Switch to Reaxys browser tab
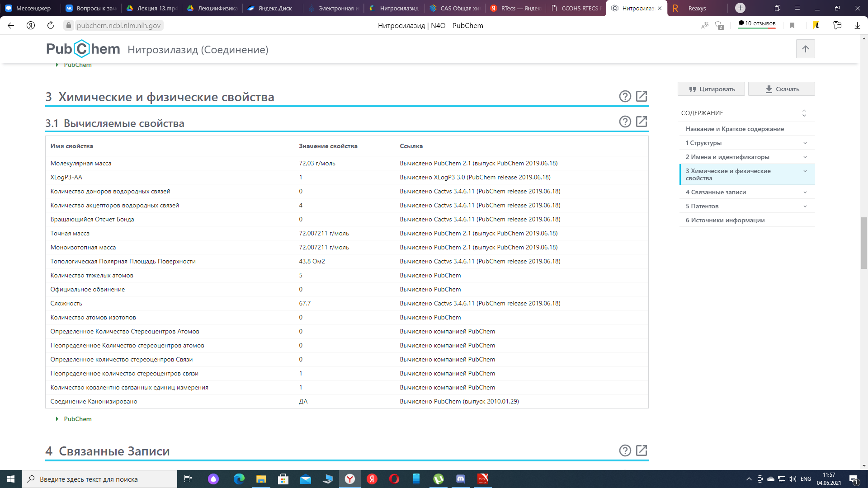The image size is (868, 488). click(x=696, y=8)
